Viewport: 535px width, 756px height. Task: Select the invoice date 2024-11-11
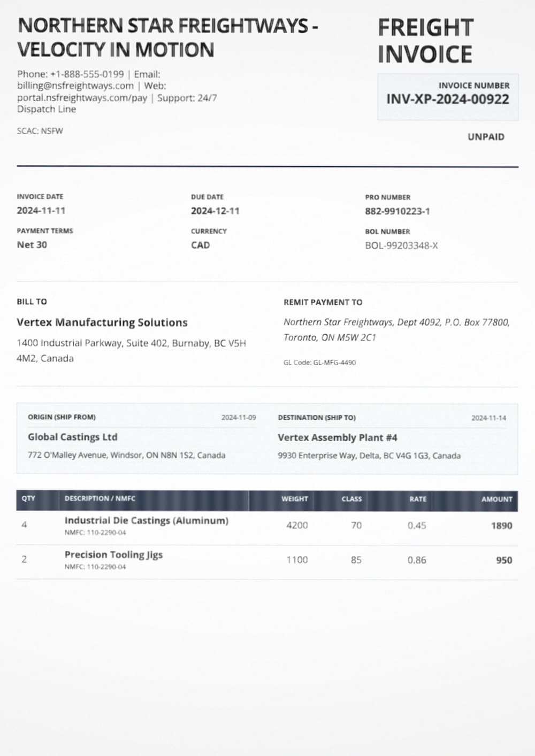pyautogui.click(x=41, y=211)
